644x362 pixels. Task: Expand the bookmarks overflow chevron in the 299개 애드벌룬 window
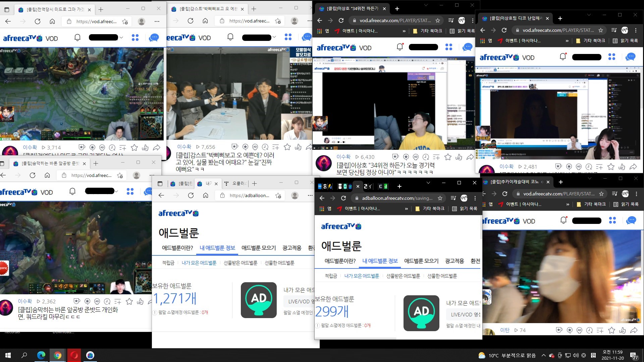click(406, 208)
